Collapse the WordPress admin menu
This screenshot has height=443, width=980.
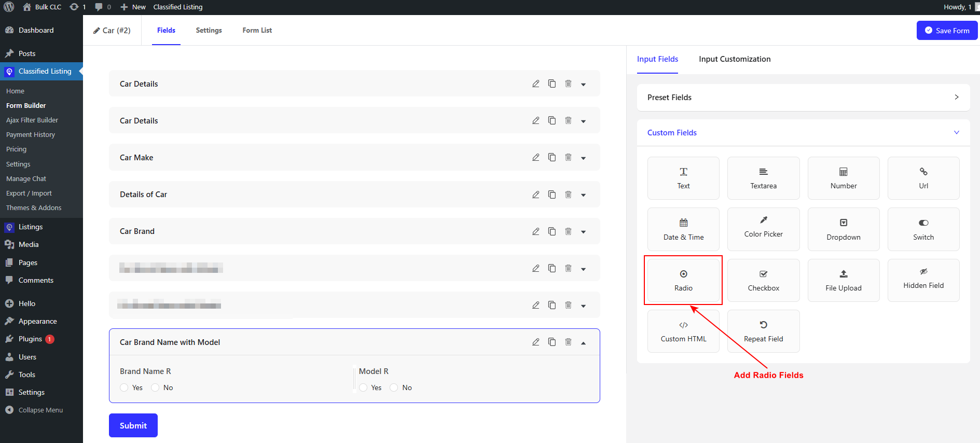click(x=34, y=410)
